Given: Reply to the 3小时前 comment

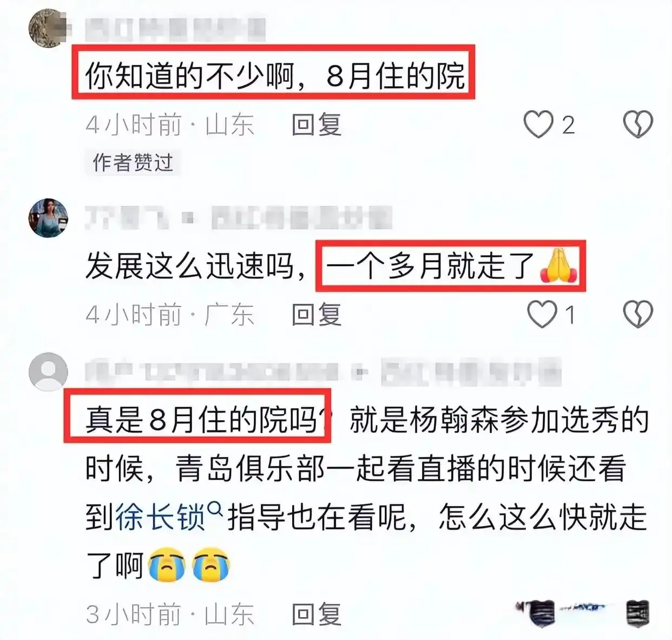Looking at the screenshot, I should (x=317, y=614).
